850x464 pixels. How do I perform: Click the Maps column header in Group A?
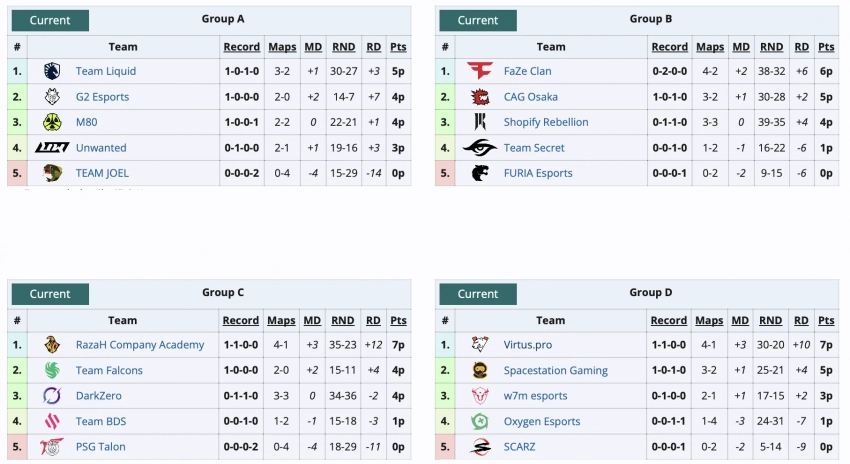(282, 47)
